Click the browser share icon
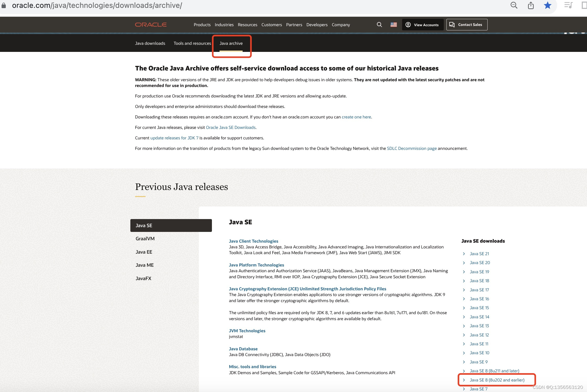 point(531,5)
